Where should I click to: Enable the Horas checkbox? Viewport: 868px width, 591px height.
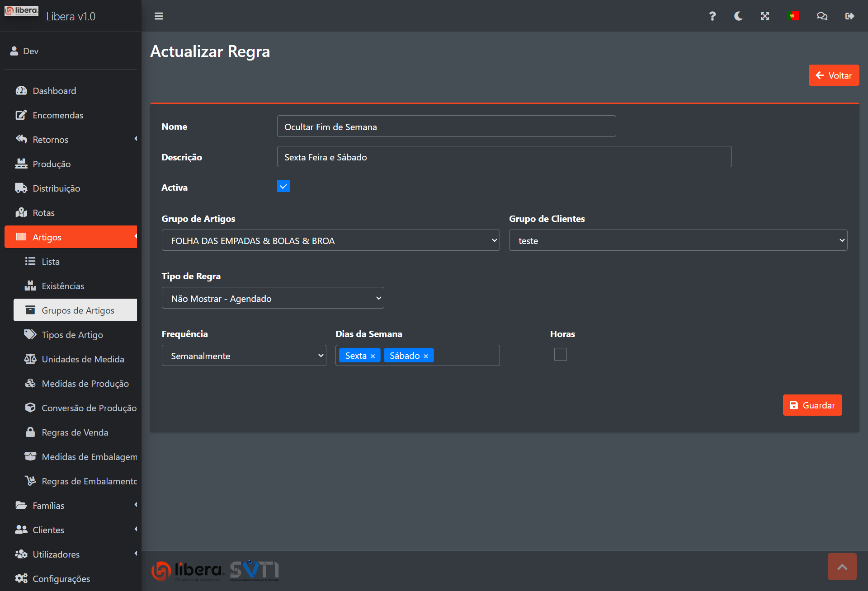click(x=560, y=354)
